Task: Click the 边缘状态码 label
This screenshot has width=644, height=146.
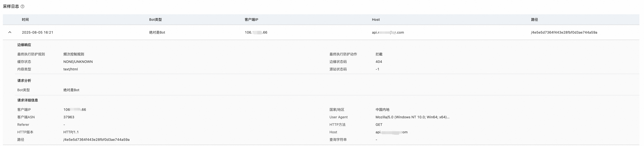Action: [x=338, y=62]
